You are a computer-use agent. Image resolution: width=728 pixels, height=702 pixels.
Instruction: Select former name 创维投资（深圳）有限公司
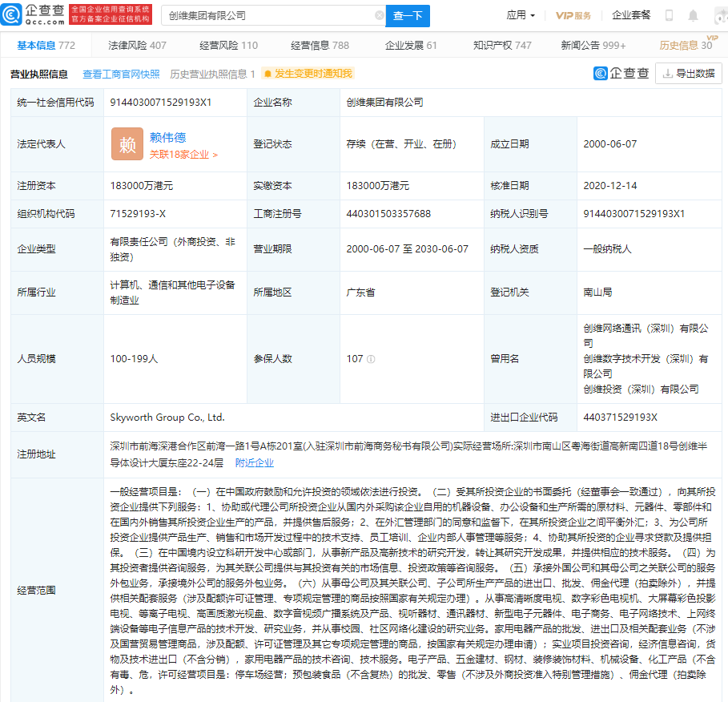coord(642,389)
